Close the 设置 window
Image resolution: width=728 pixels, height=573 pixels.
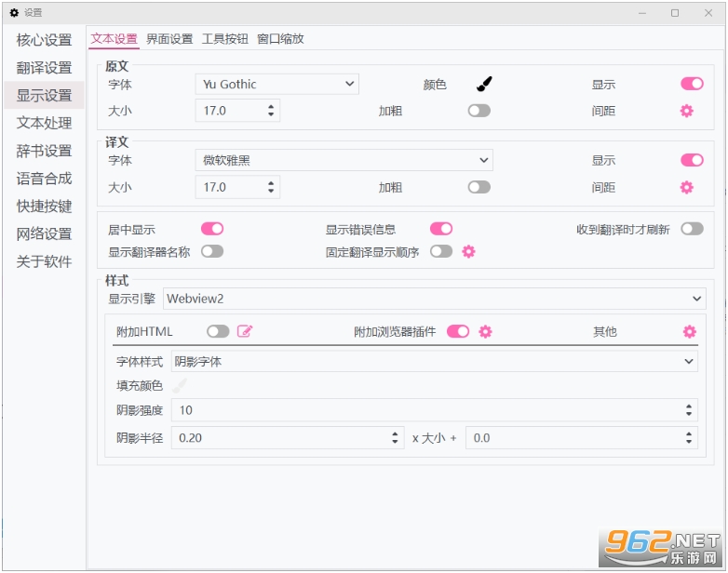coord(708,13)
